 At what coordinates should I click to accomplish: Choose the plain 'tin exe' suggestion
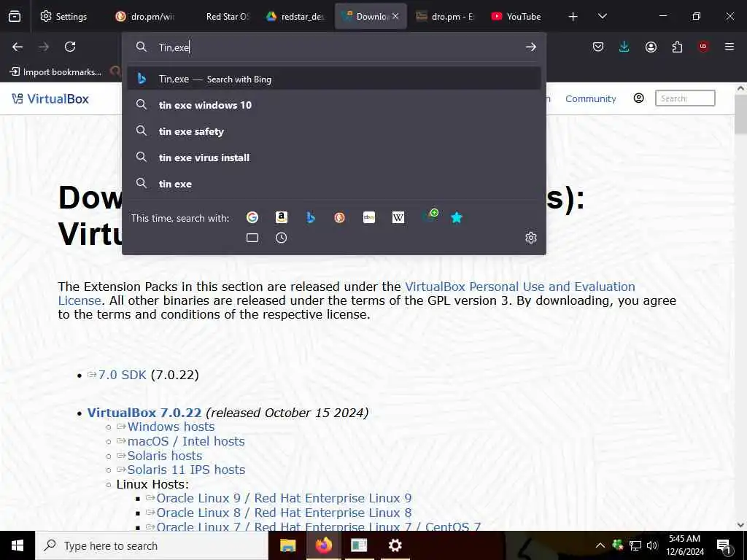pos(334,184)
